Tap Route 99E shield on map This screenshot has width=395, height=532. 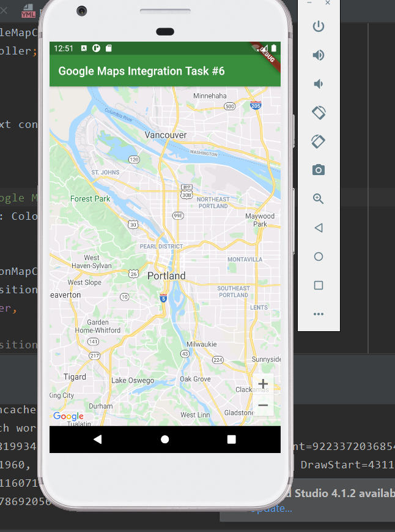[x=178, y=215]
